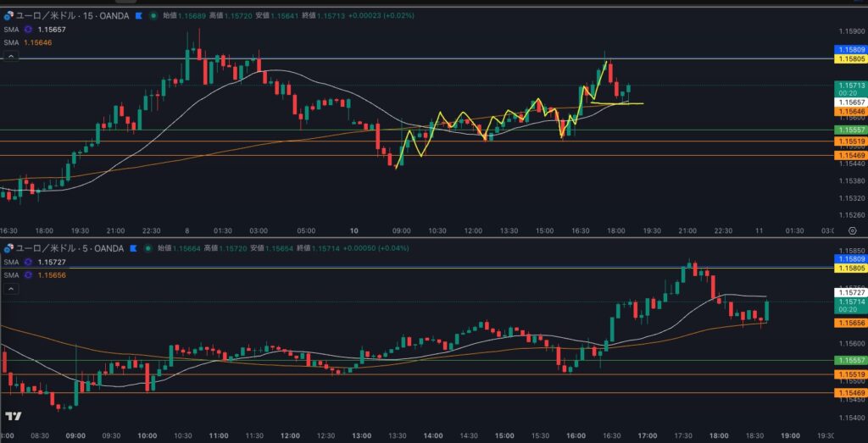Image resolution: width=868 pixels, height=443 pixels.
Task: Toggle visibility icon of SMA 1.15656 in bottom chart
Action: 27,275
